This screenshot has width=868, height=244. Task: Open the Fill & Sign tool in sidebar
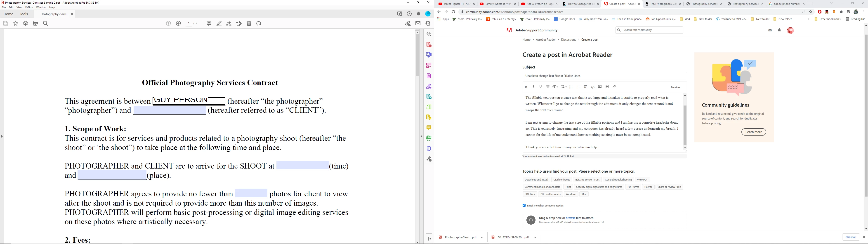tap(429, 86)
